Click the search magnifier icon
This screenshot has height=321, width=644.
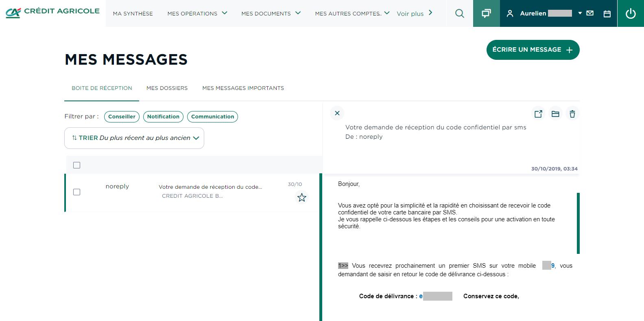pyautogui.click(x=460, y=13)
